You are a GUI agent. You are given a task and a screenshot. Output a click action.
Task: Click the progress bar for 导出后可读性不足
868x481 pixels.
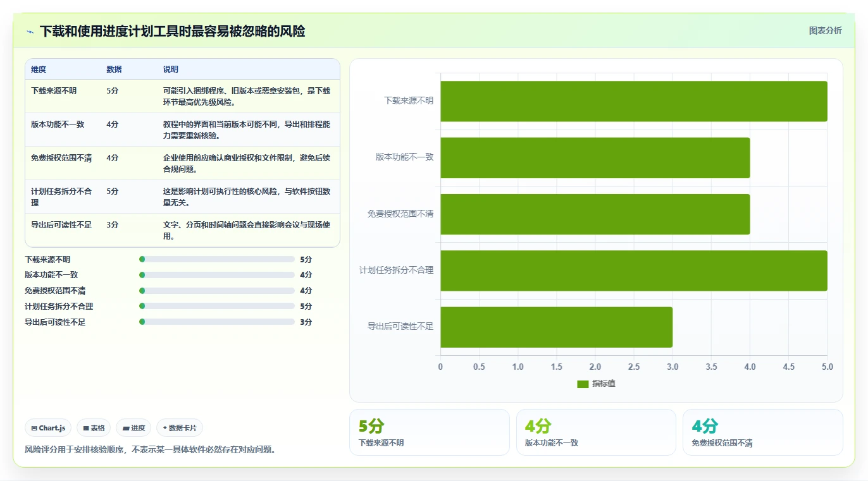tap(217, 322)
